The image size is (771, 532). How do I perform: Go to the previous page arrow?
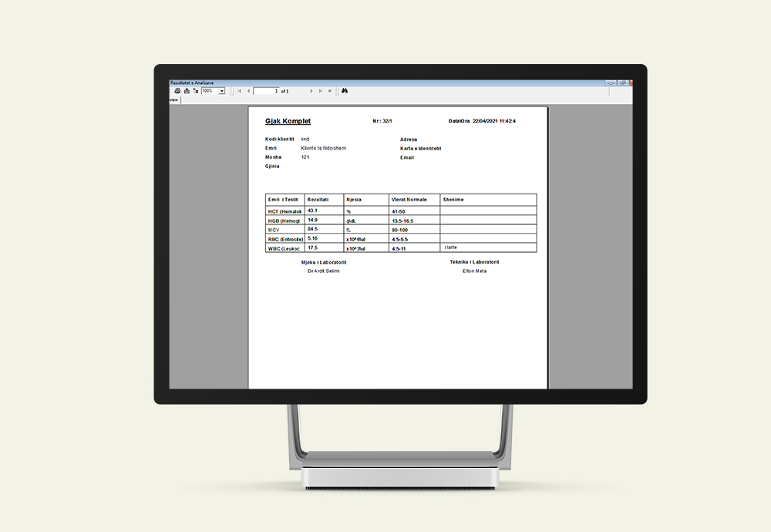click(x=248, y=91)
